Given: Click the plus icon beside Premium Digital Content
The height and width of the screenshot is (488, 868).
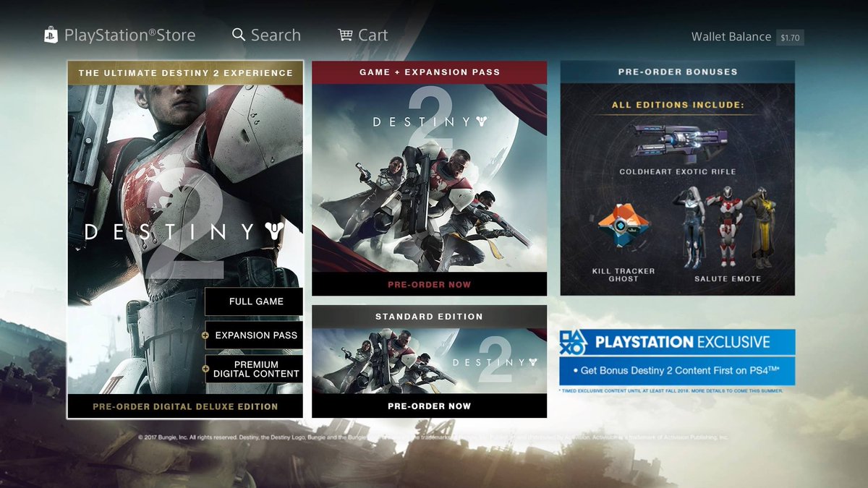Looking at the screenshot, I should (x=206, y=369).
